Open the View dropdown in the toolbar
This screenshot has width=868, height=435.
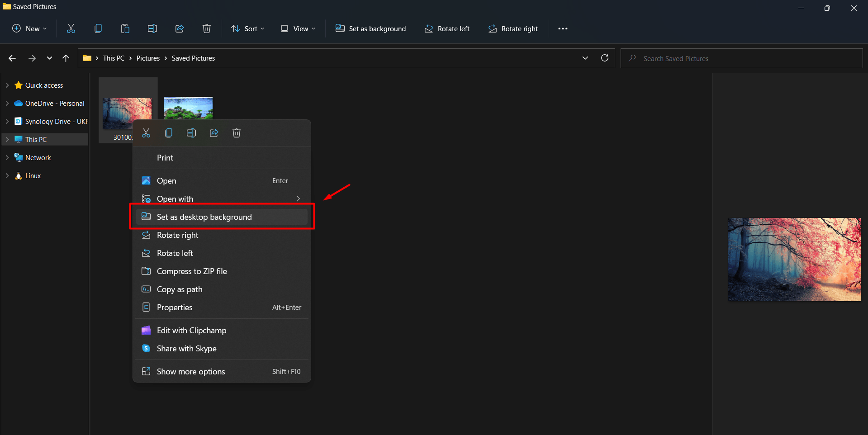tap(298, 28)
